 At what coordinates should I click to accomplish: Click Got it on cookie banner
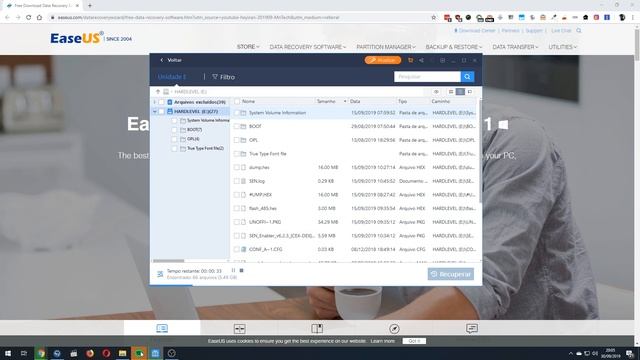[x=414, y=341]
